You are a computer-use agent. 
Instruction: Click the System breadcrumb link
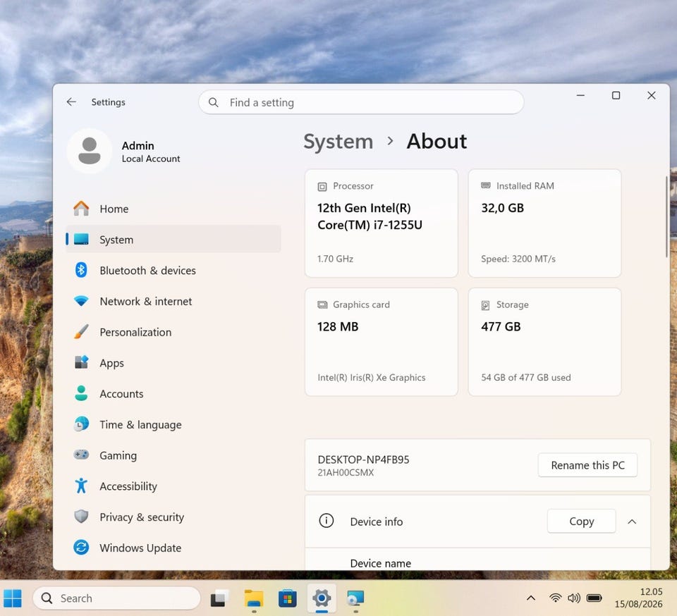point(338,142)
